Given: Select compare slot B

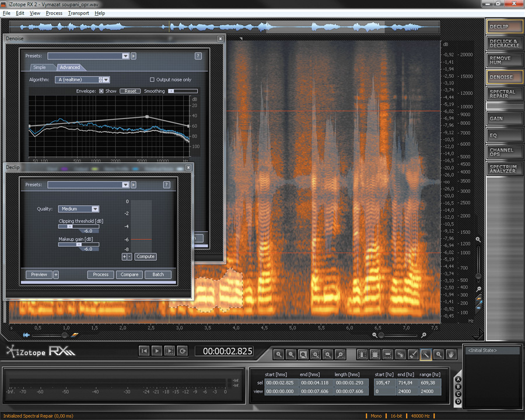Looking at the screenshot, I should tap(458, 387).
